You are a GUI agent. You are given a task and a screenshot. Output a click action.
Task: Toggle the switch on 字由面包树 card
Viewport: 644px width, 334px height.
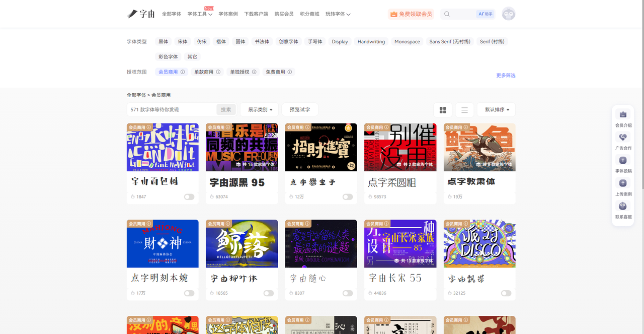[189, 197]
